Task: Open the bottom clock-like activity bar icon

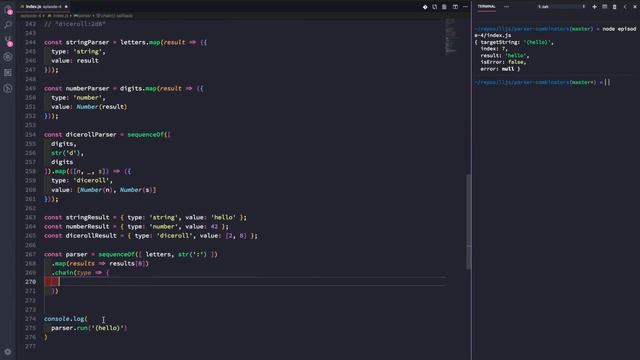Action: point(8,88)
